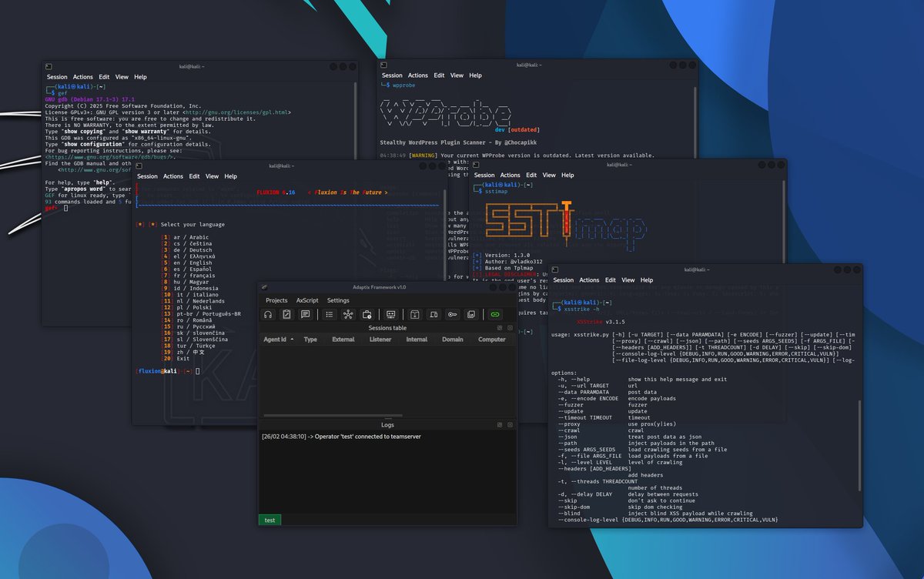Click the Computer column header
The height and width of the screenshot is (579, 924).
[x=491, y=340]
